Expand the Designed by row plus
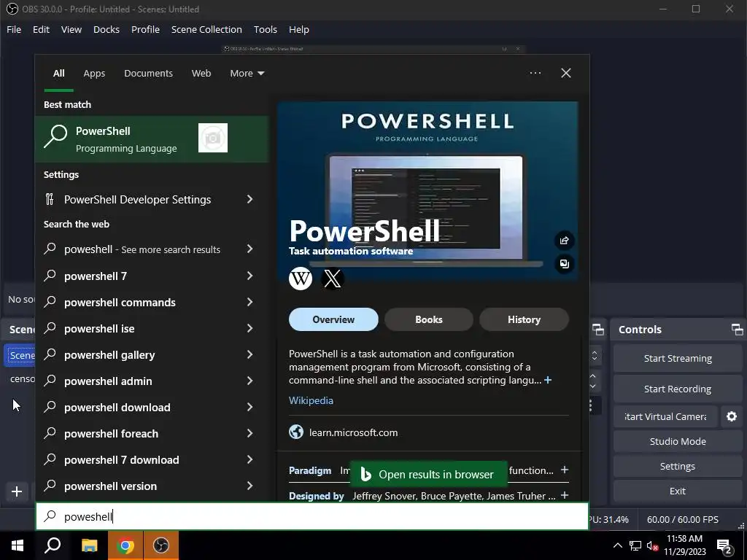This screenshot has width=747, height=560. (565, 496)
